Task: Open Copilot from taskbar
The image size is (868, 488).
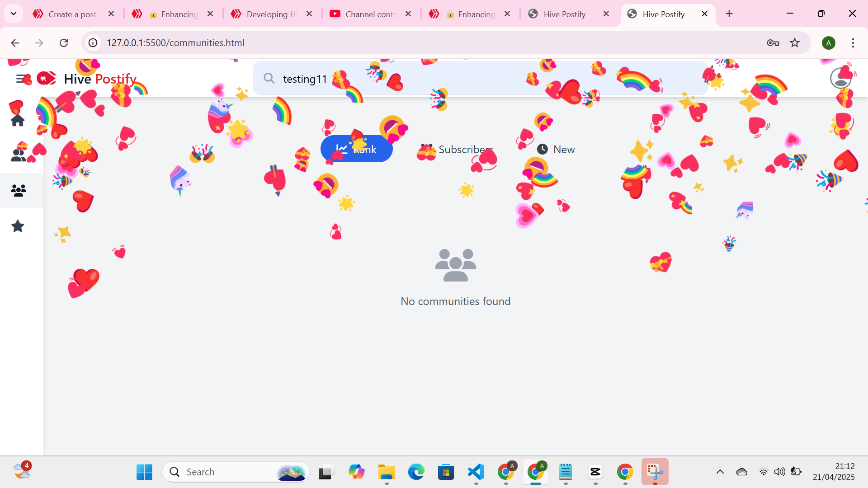Action: pos(356,472)
